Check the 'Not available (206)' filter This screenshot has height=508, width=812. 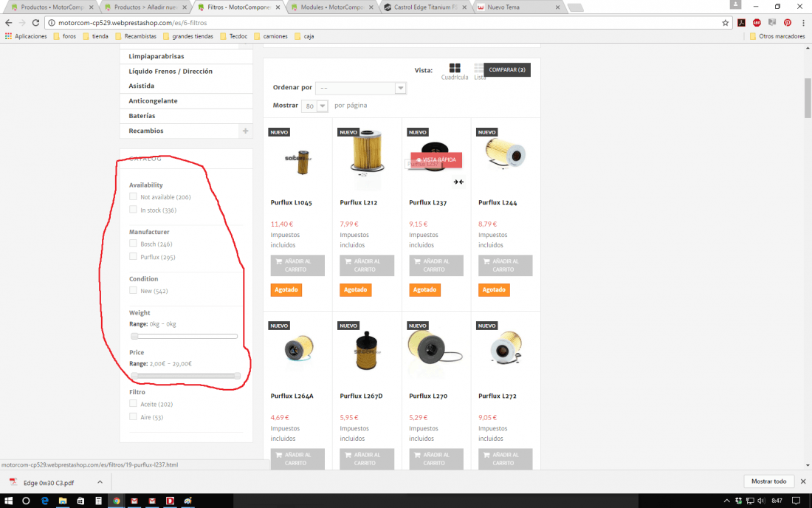point(133,197)
